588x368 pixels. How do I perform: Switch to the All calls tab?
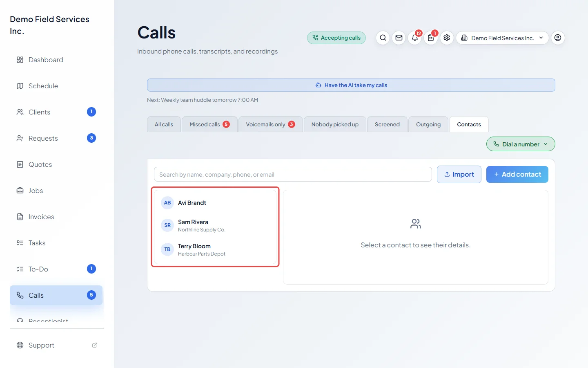pos(164,124)
